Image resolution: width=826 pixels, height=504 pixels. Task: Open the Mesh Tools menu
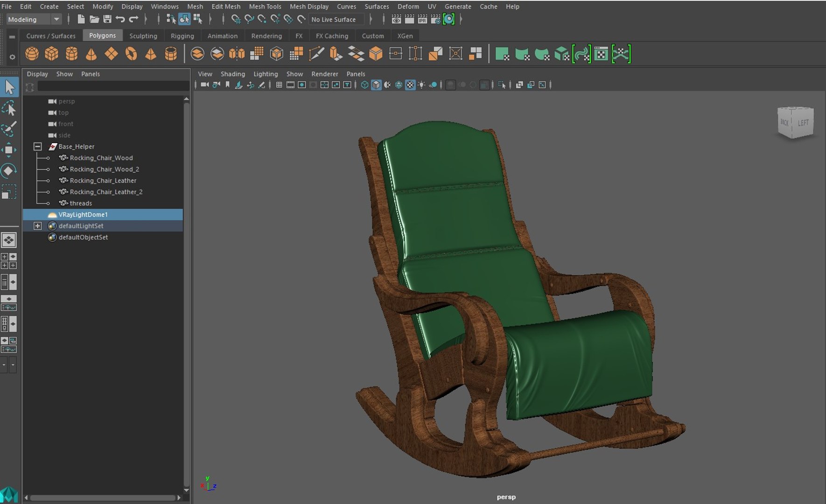(265, 7)
